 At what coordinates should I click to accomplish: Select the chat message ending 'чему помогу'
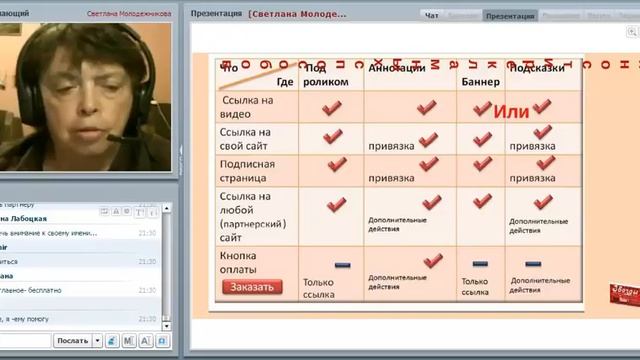point(24,319)
